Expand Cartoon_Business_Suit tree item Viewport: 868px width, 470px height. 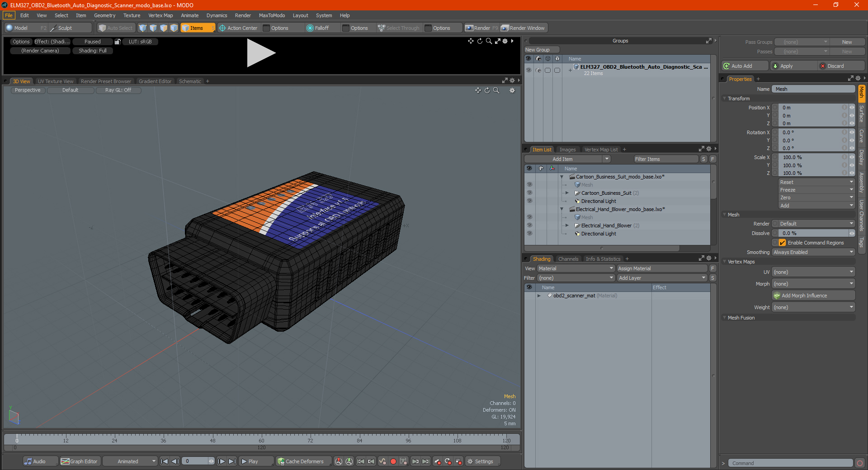tap(567, 193)
